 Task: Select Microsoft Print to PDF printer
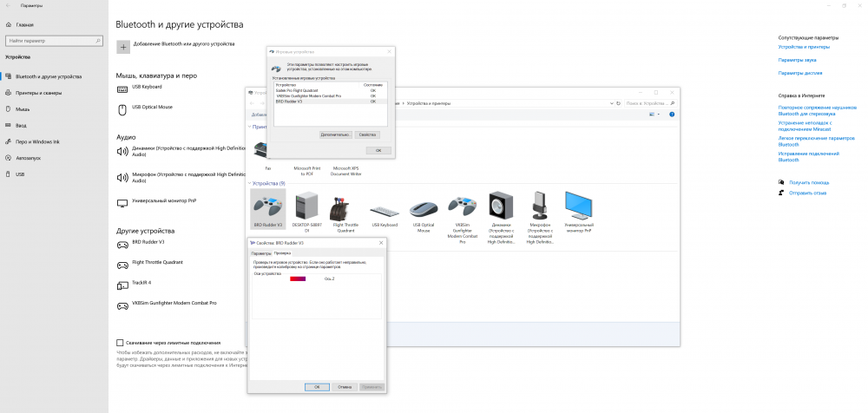(x=306, y=170)
